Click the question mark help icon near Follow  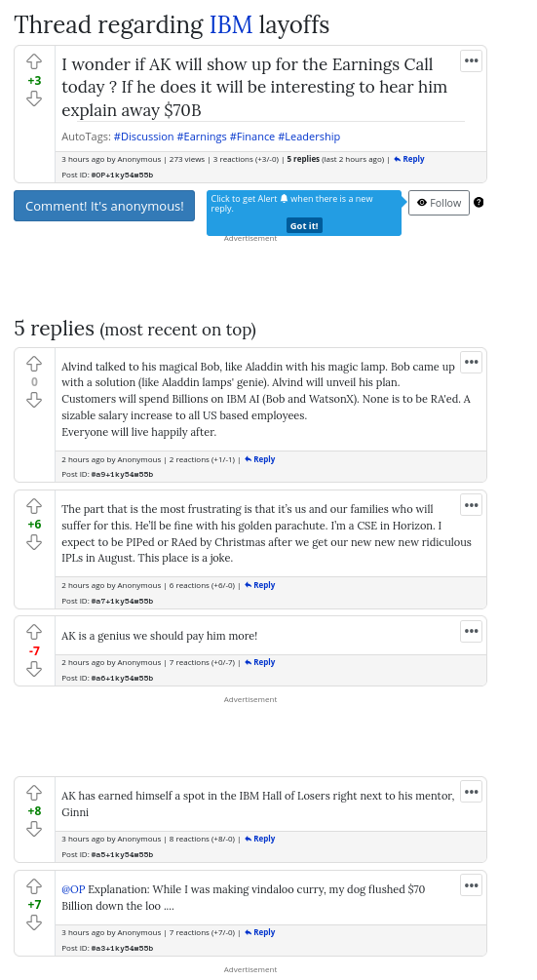[479, 202]
